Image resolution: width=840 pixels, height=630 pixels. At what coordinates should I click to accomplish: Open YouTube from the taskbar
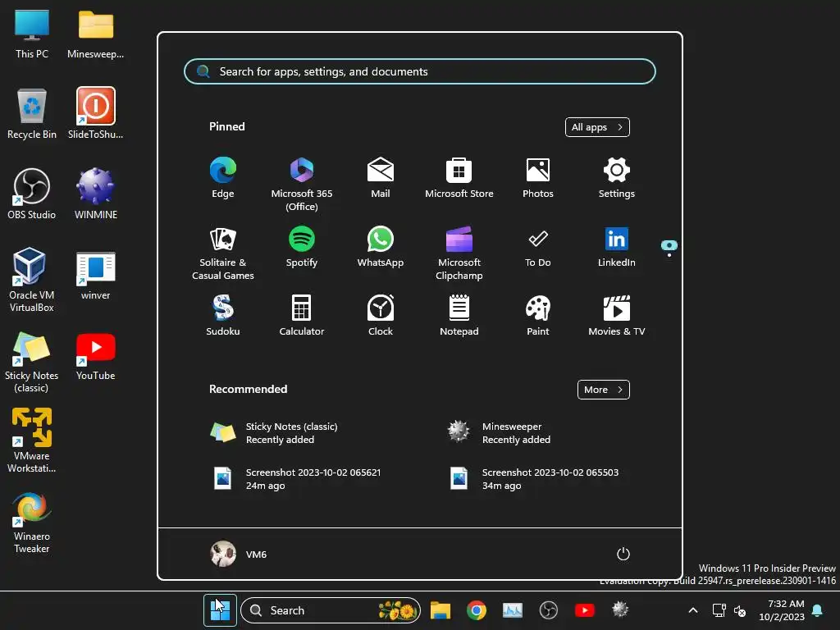[584, 610]
